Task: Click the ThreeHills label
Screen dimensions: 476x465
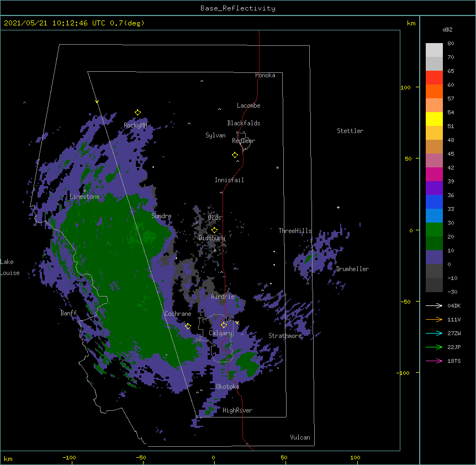Action: (x=295, y=231)
